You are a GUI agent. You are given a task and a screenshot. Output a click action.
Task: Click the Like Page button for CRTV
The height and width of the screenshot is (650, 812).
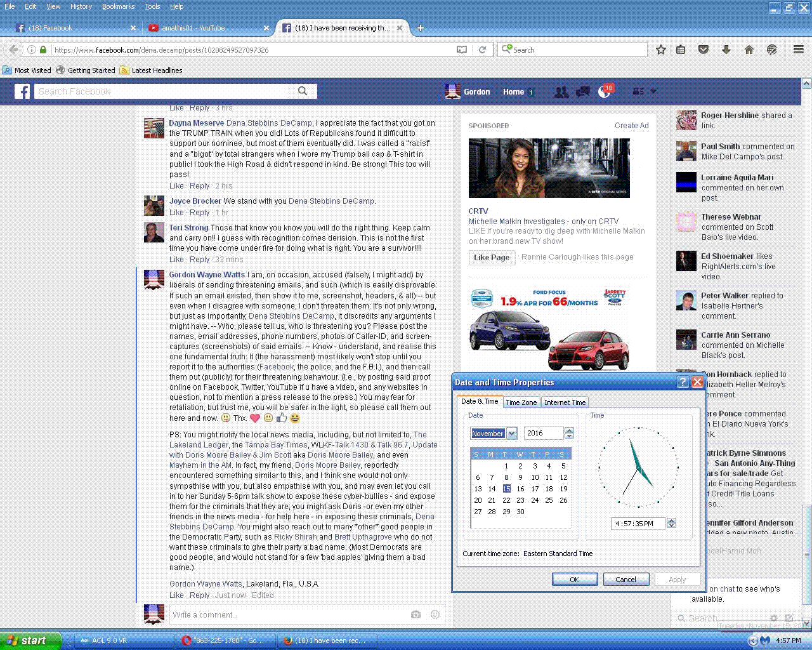tap(492, 257)
